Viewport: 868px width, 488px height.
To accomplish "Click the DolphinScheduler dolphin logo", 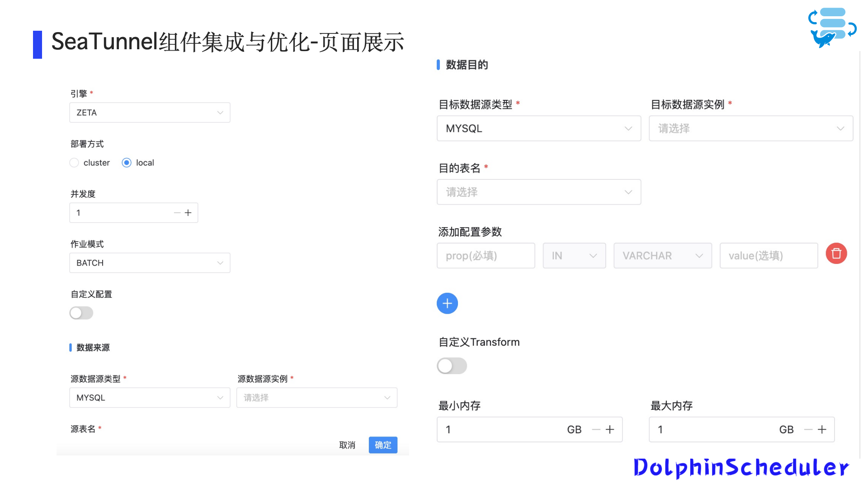I will 832,28.
